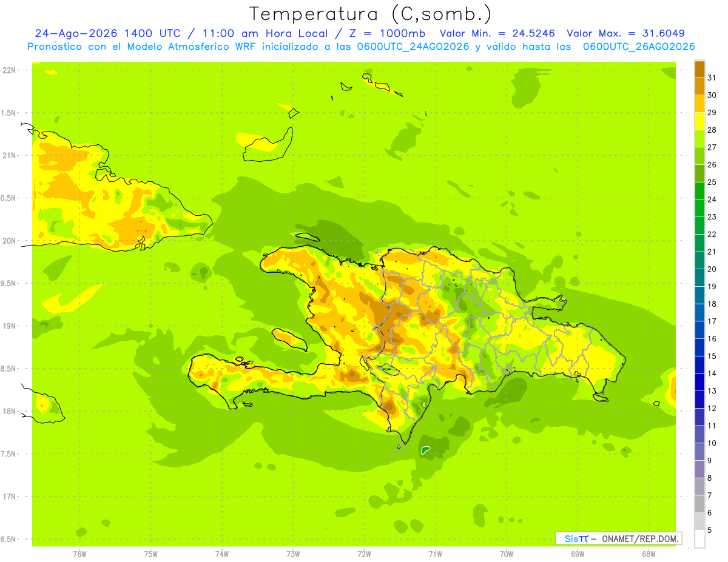
Task: Click the "18N" latitude label
Action: [x=8, y=412]
